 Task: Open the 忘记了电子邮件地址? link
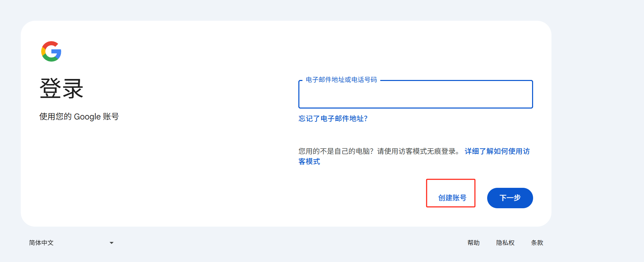(333, 118)
